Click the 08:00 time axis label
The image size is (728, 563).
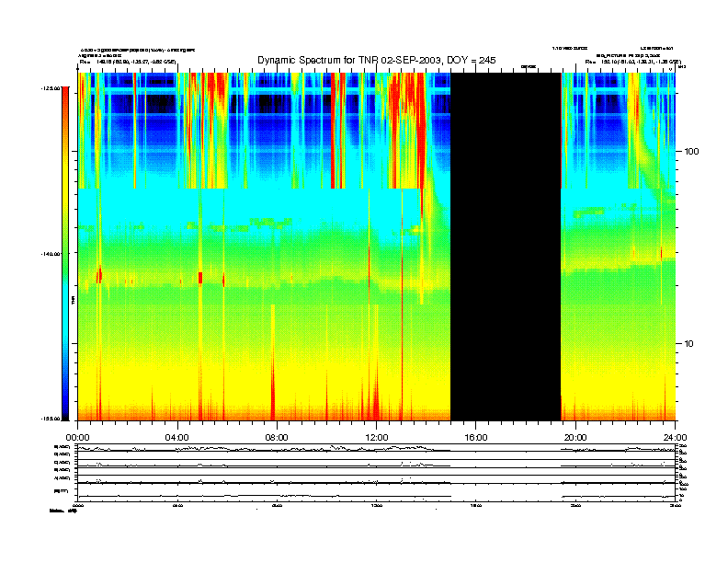tap(277, 438)
